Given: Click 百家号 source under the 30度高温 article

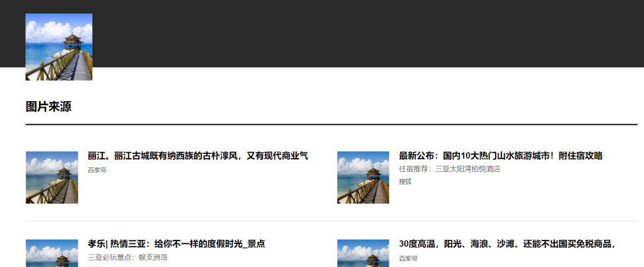Looking at the screenshot, I should point(408,258).
